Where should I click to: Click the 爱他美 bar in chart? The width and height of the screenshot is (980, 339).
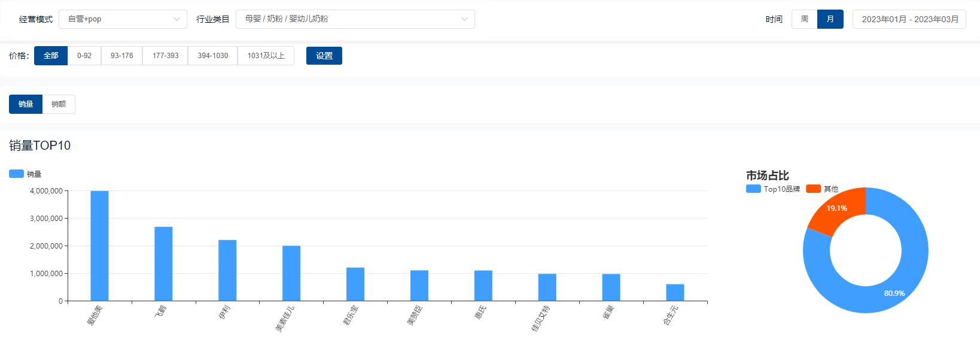pyautogui.click(x=99, y=246)
